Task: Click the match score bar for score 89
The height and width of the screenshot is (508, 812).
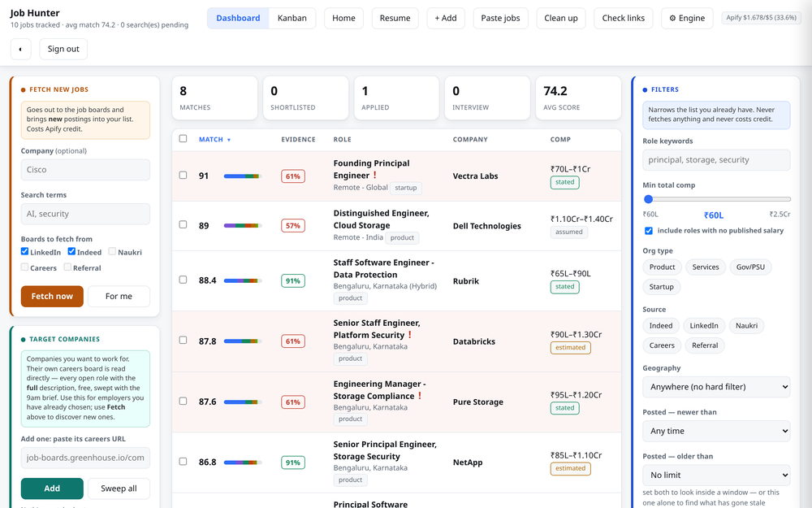Action: click(242, 225)
